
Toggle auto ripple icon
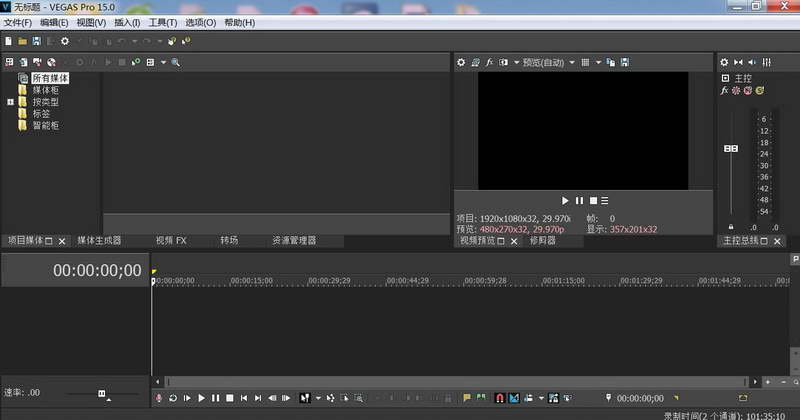pyautogui.click(x=529, y=398)
